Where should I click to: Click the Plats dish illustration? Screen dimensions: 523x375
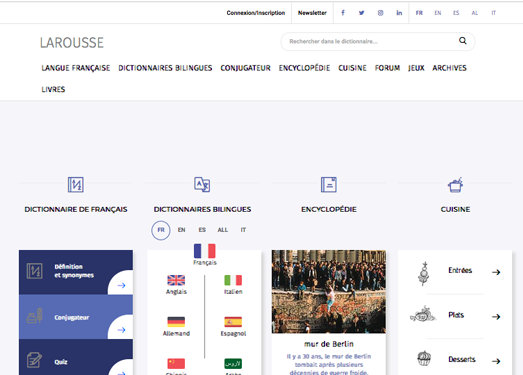[423, 314]
